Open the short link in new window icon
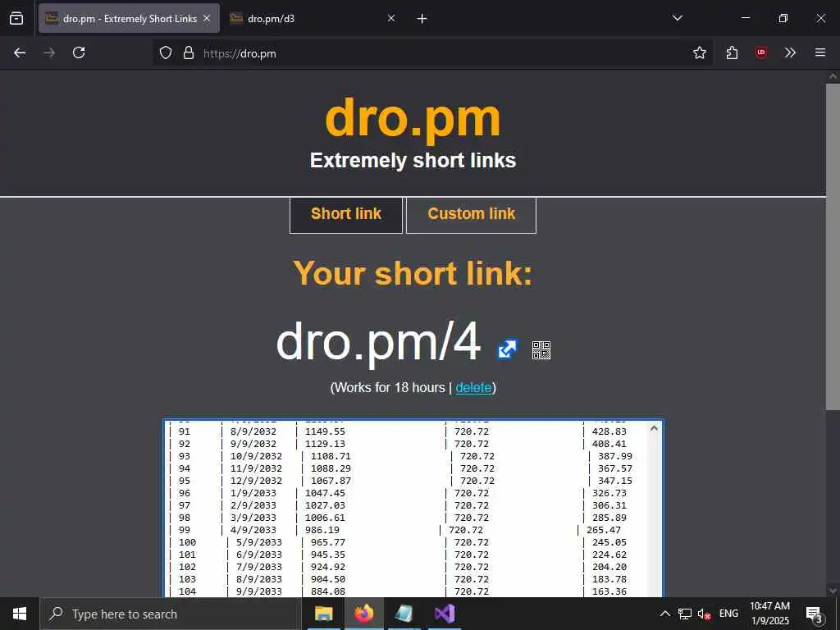The height and width of the screenshot is (630, 840). tap(507, 349)
